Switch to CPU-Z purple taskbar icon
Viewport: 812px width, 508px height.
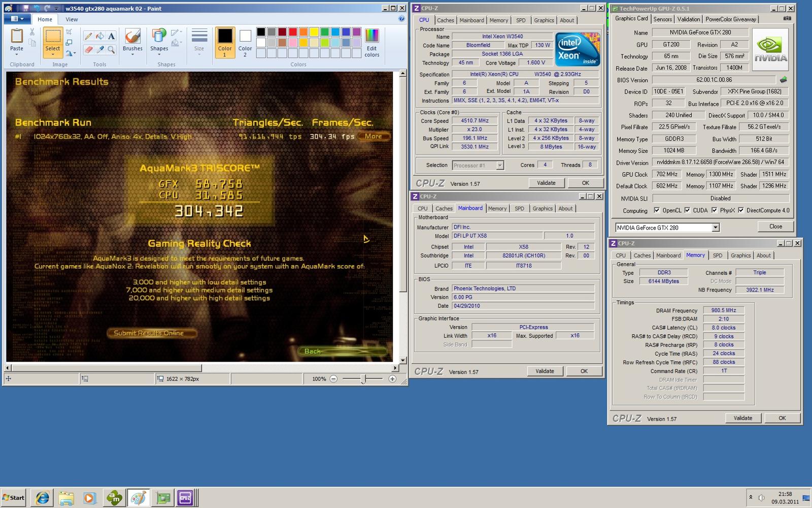point(185,498)
